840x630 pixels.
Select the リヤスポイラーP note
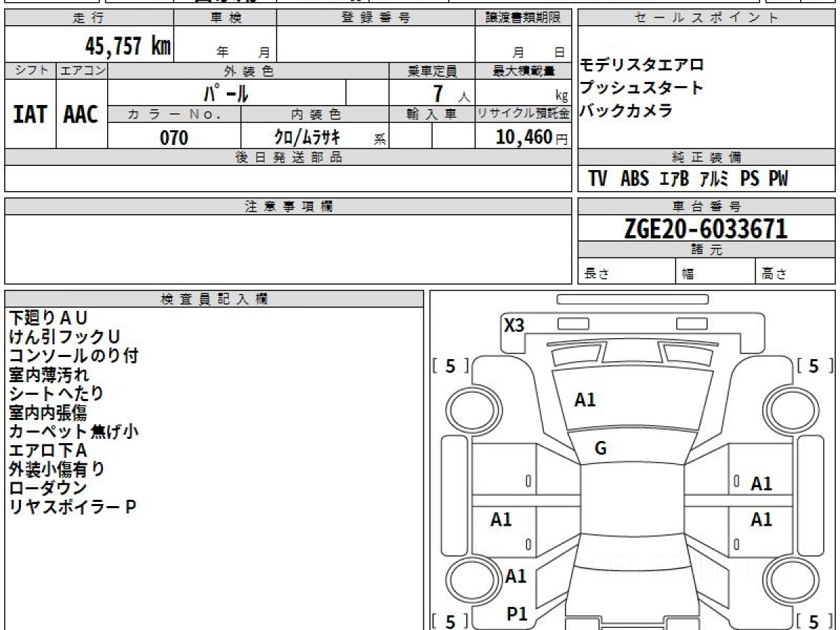click(73, 507)
